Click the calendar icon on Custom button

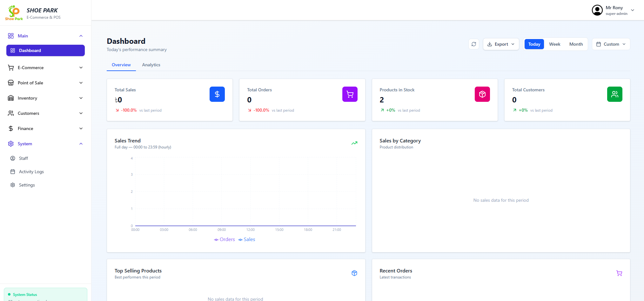[599, 44]
